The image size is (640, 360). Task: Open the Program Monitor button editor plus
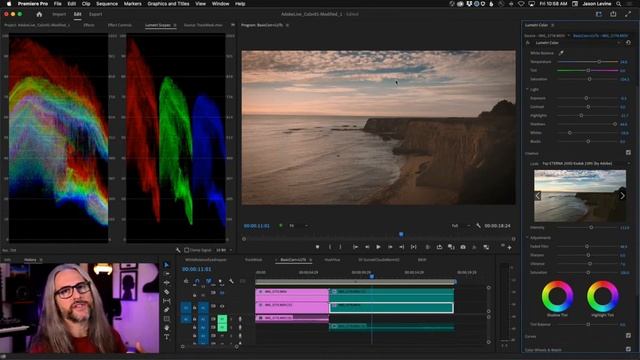509,247
